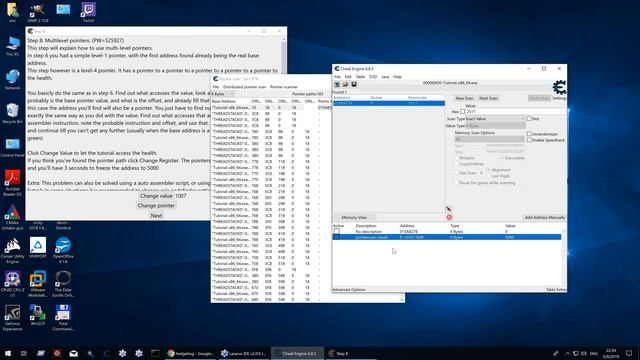Open the GeForce Experience desktop icon

pyautogui.click(x=12, y=318)
